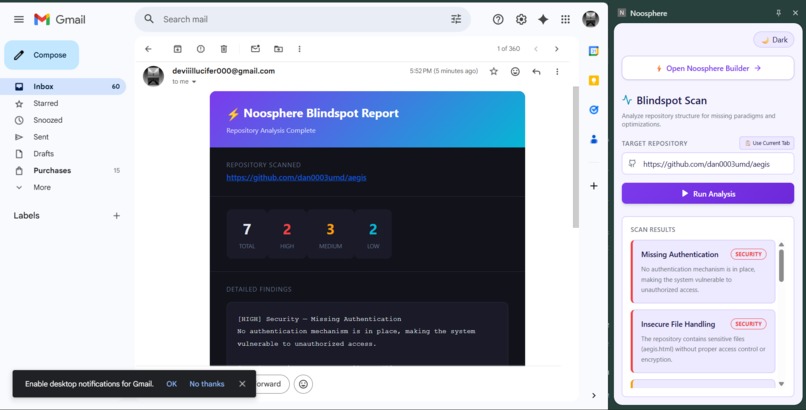Open the Google apps grid

(x=565, y=20)
